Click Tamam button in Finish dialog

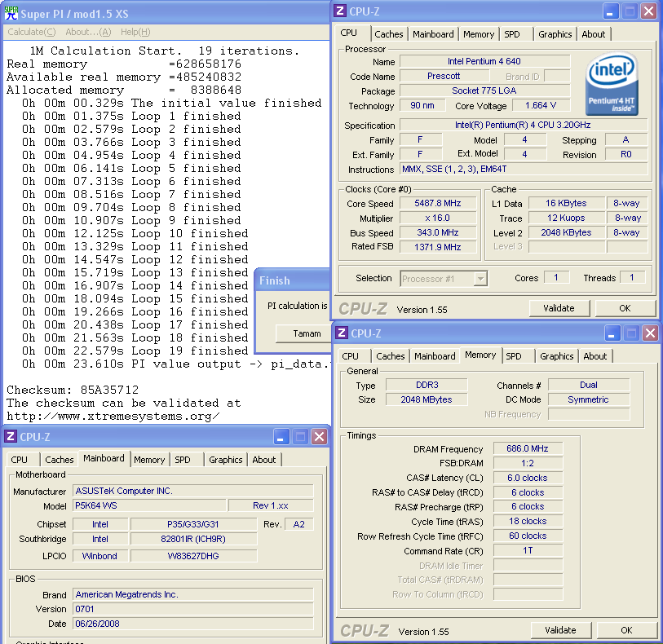pyautogui.click(x=303, y=333)
